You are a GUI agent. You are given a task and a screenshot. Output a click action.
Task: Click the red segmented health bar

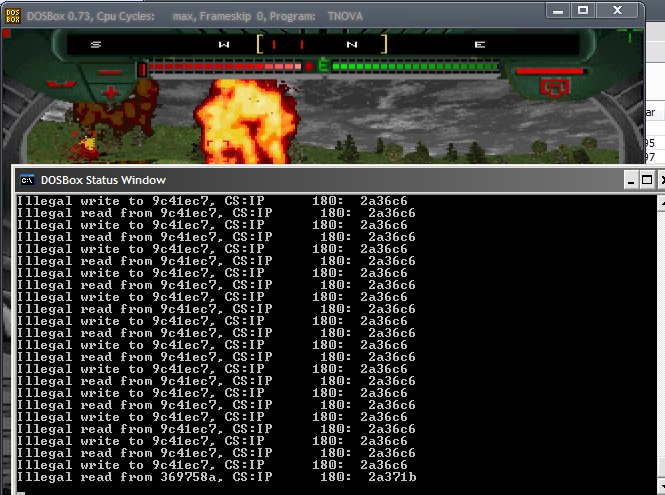click(225, 67)
